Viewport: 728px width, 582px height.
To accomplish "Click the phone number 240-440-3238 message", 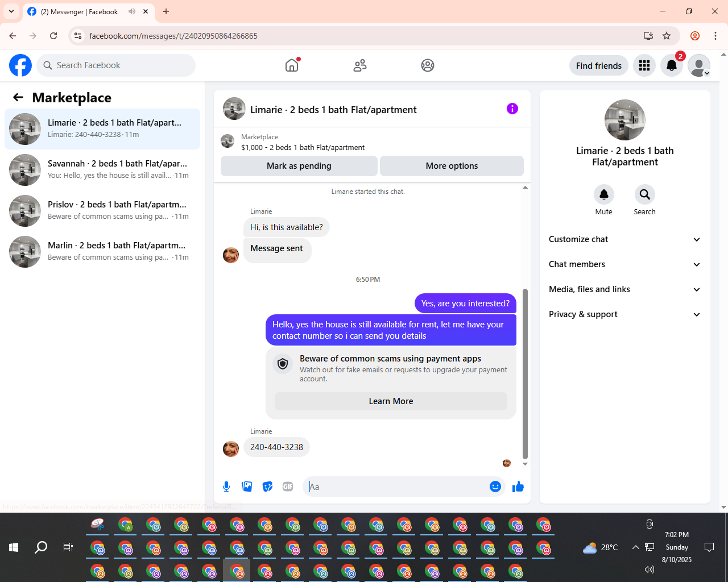I will coord(276,447).
